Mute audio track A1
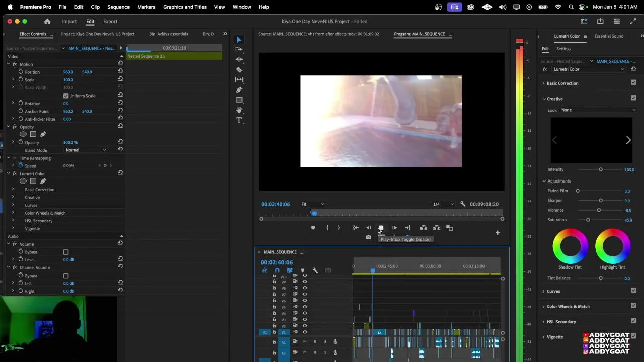Image resolution: width=644 pixels, height=362 pixels. tap(304, 342)
